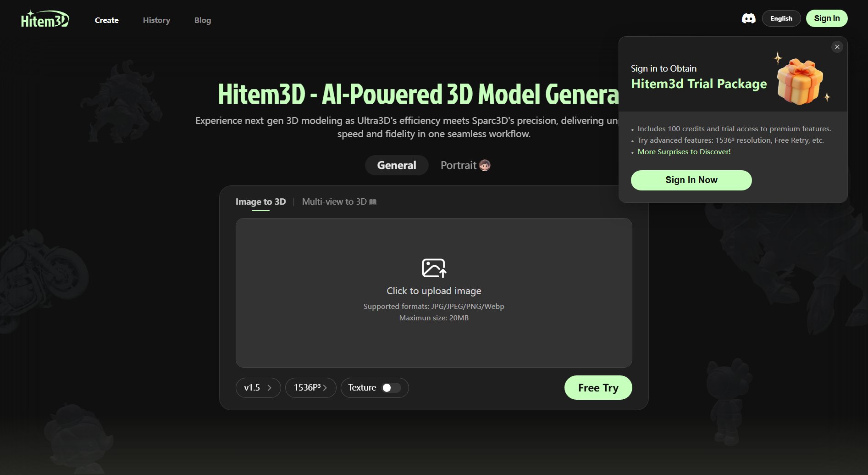Select the General mode tab
Viewport: 868px width, 475px height.
397,165
